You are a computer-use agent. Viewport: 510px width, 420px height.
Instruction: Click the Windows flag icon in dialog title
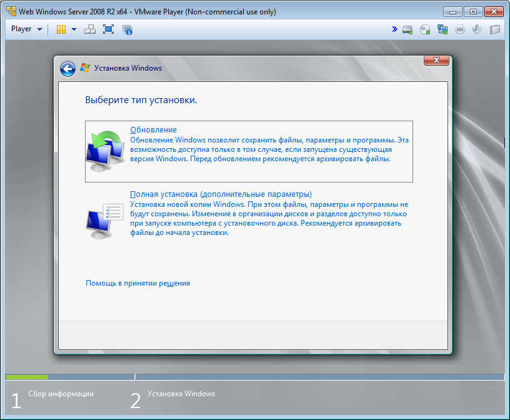[x=85, y=68]
